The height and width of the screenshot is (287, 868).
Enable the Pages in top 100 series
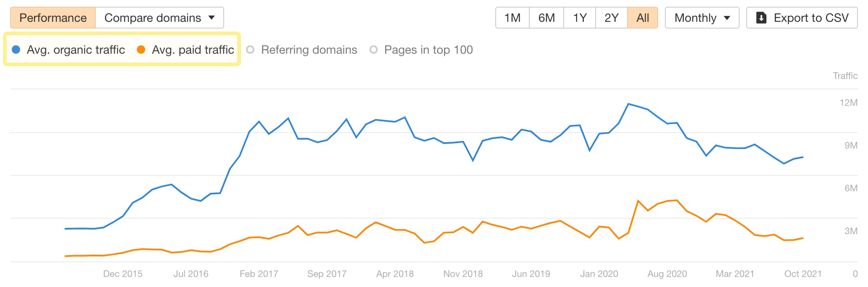pyautogui.click(x=428, y=50)
